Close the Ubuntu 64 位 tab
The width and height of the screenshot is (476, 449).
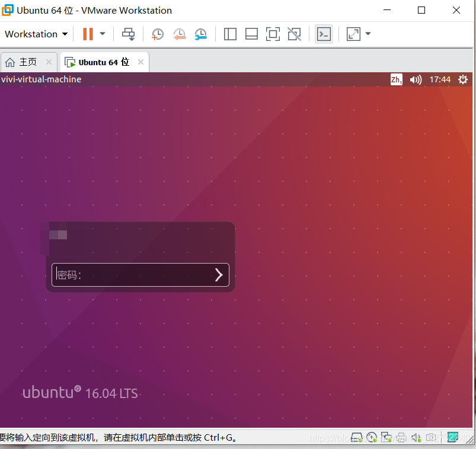[140, 62]
